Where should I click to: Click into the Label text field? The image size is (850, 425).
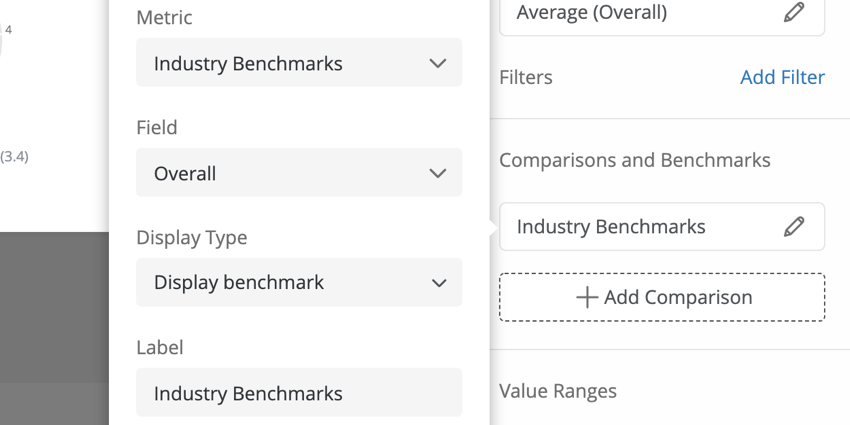coord(299,392)
